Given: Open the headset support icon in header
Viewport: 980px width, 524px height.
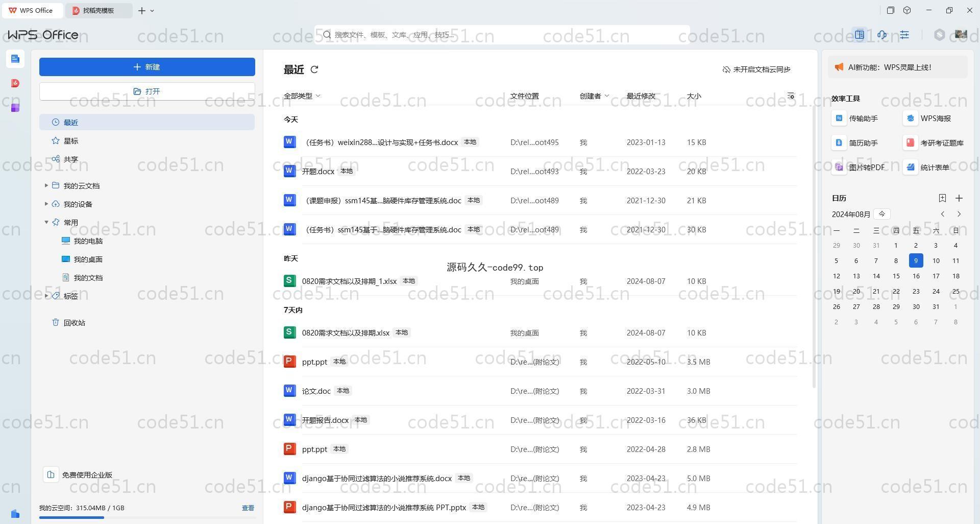Looking at the screenshot, I should tap(882, 35).
